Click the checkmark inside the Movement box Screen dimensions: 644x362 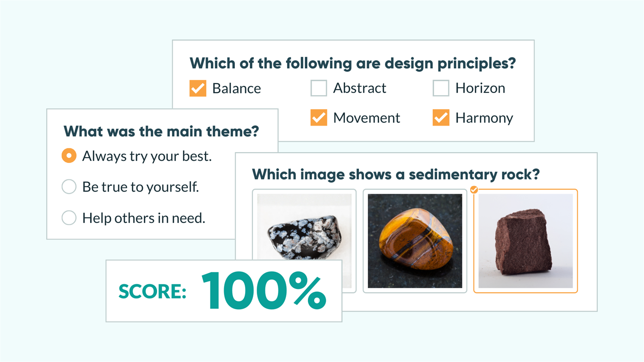click(318, 118)
